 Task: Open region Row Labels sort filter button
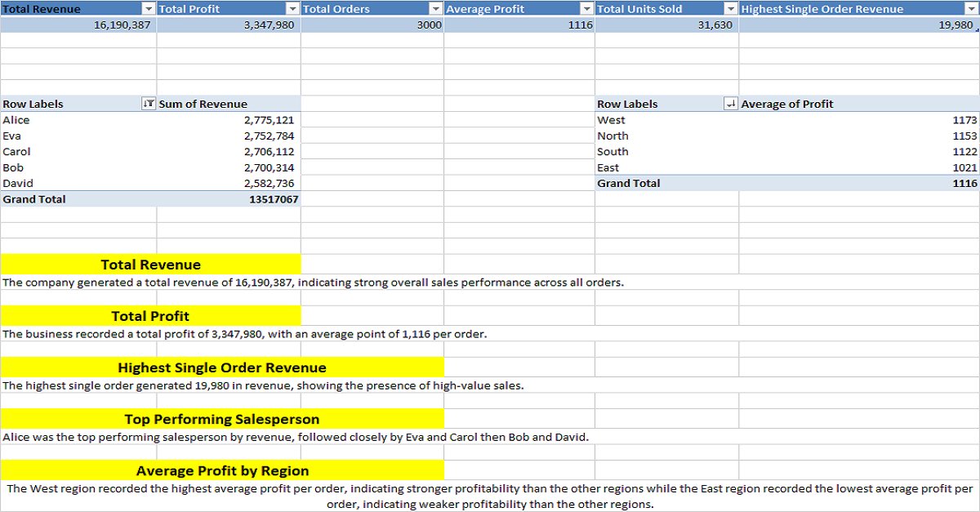click(x=731, y=104)
